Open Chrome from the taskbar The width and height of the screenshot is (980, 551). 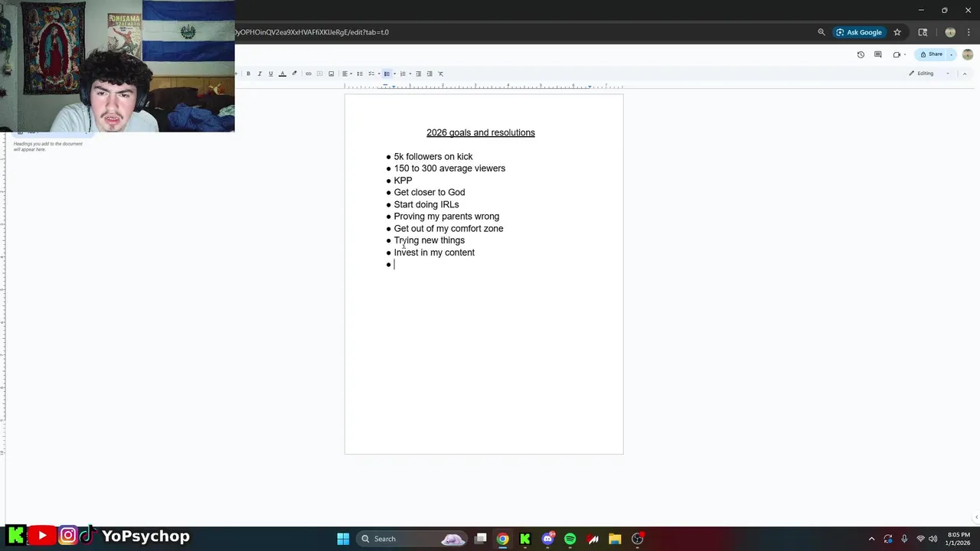click(502, 539)
